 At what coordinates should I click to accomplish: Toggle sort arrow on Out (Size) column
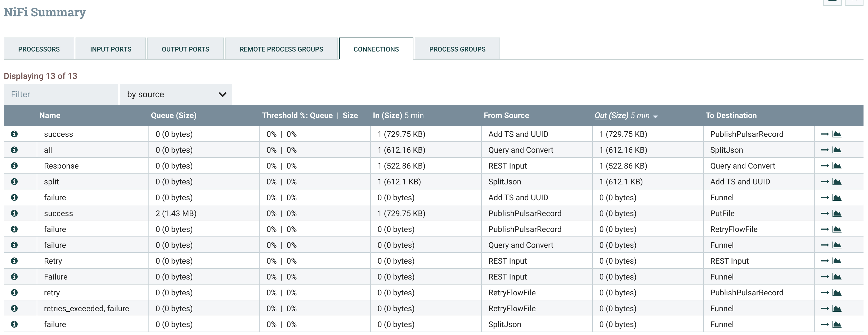click(655, 116)
